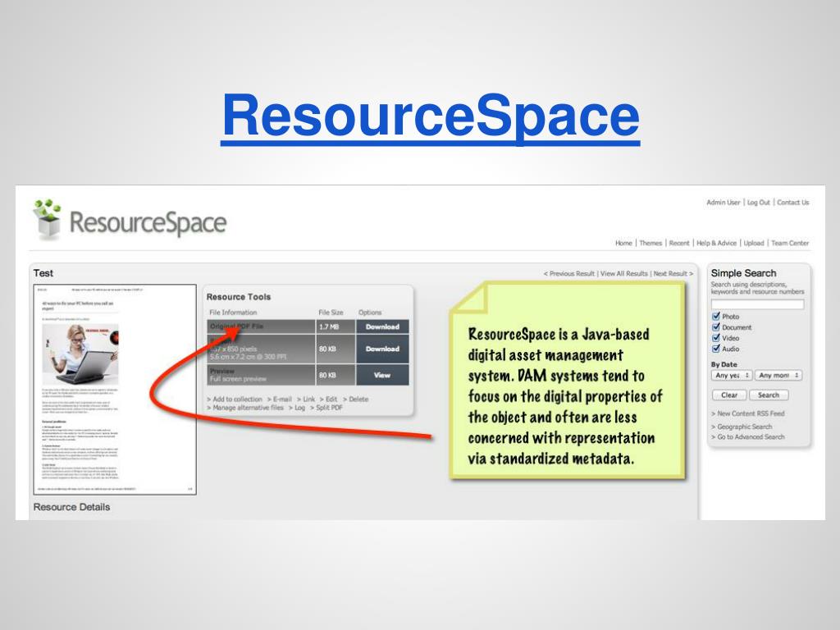Click View All Results
Viewport: 840px width, 630px height.
(x=624, y=274)
